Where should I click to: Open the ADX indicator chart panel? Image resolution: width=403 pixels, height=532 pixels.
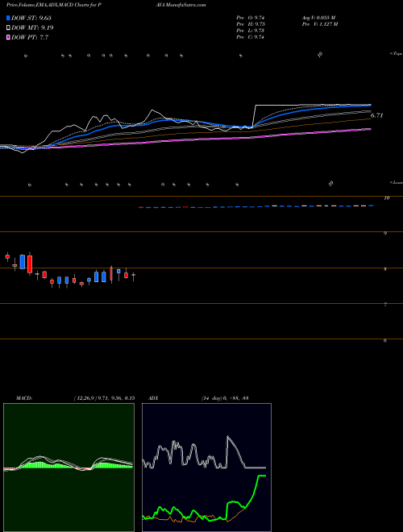point(206,468)
